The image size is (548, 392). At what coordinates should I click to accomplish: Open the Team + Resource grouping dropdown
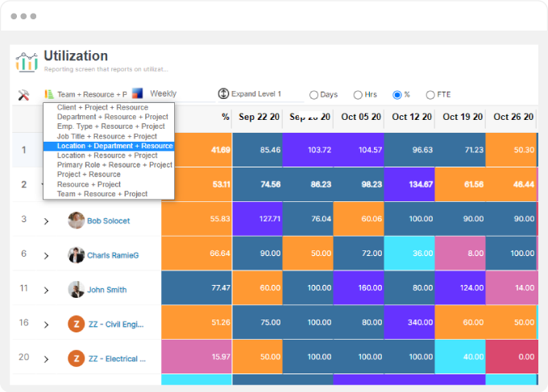[92, 94]
